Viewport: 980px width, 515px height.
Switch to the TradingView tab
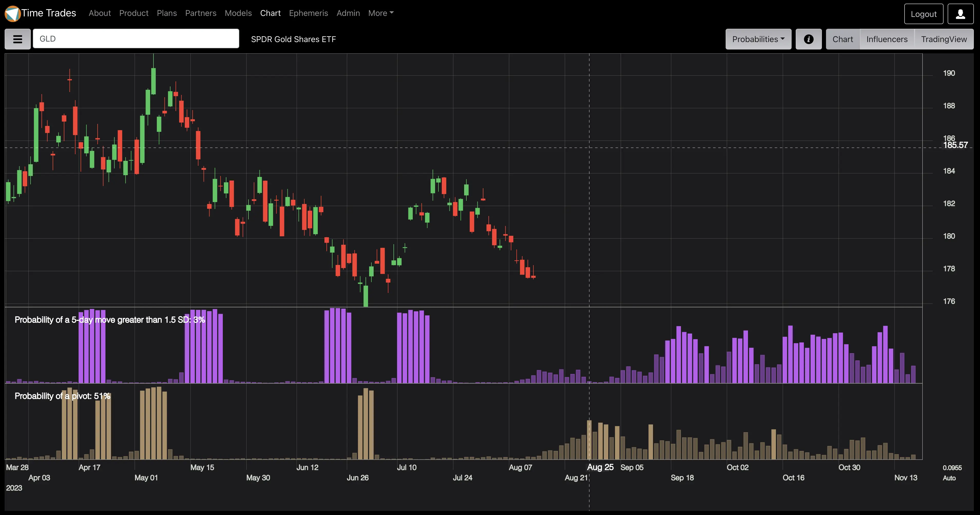click(x=944, y=39)
